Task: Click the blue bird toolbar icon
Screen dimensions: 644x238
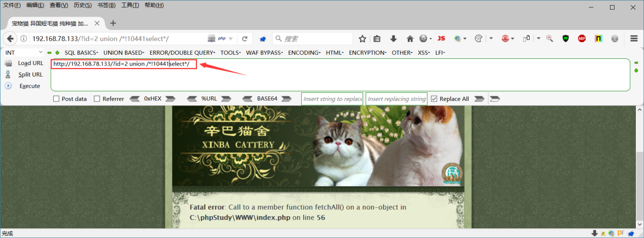Action: (x=263, y=39)
